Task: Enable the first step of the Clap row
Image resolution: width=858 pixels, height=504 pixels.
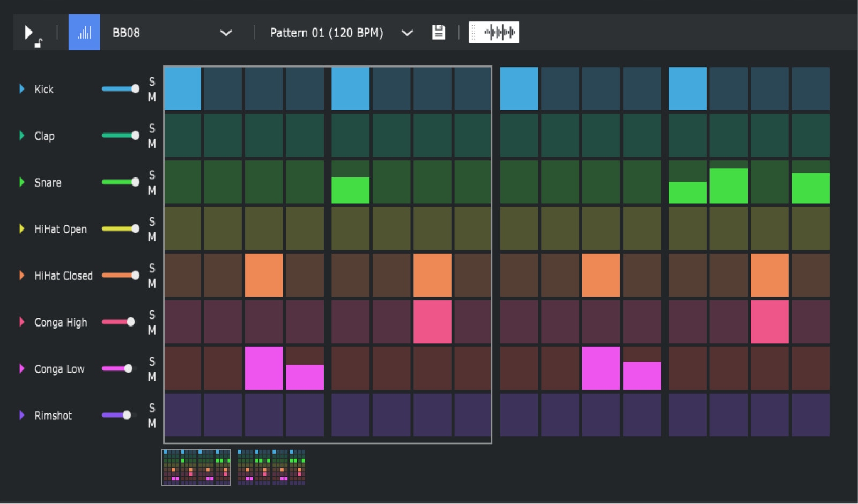Action: (183, 136)
